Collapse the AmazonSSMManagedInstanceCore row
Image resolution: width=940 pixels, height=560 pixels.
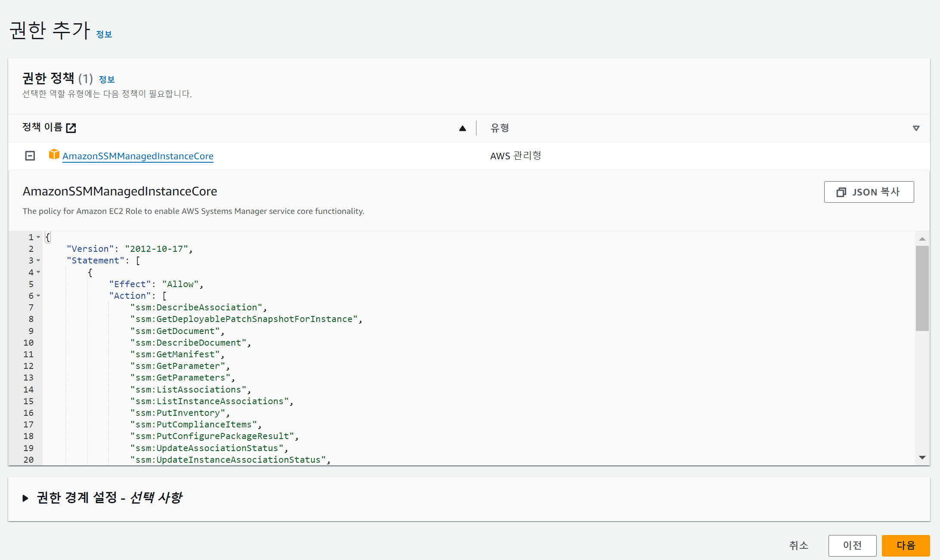click(30, 156)
